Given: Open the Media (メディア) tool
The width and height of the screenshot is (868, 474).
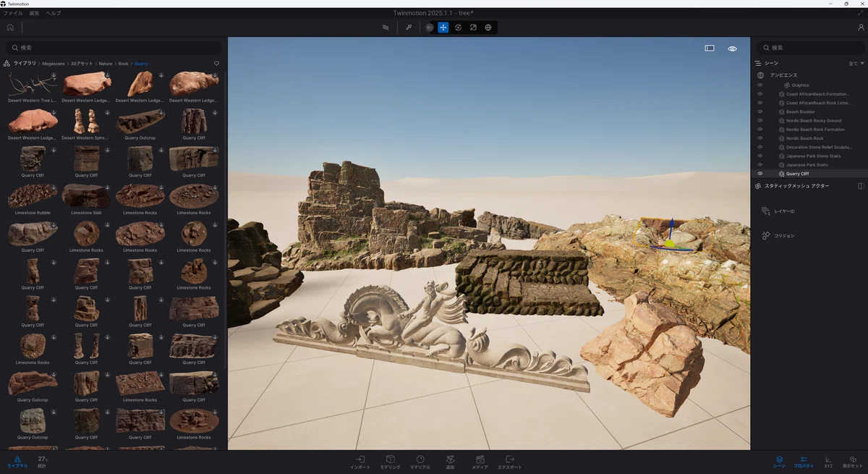Looking at the screenshot, I should (480, 462).
